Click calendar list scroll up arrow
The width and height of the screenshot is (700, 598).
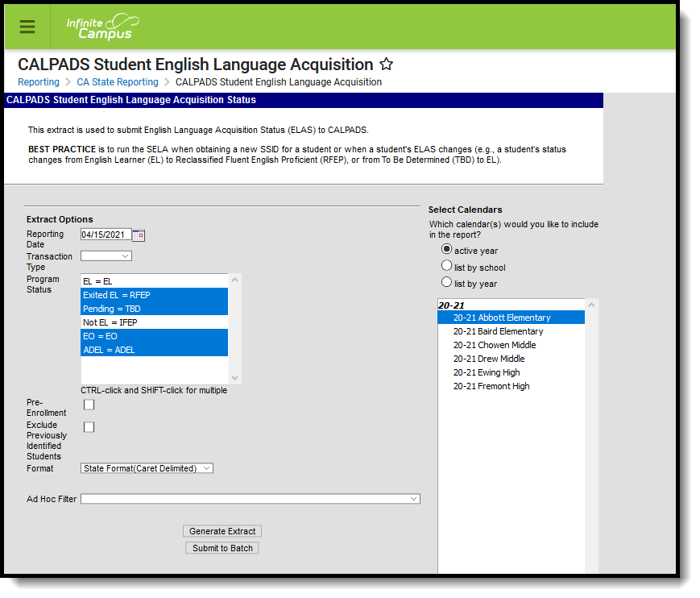point(592,305)
